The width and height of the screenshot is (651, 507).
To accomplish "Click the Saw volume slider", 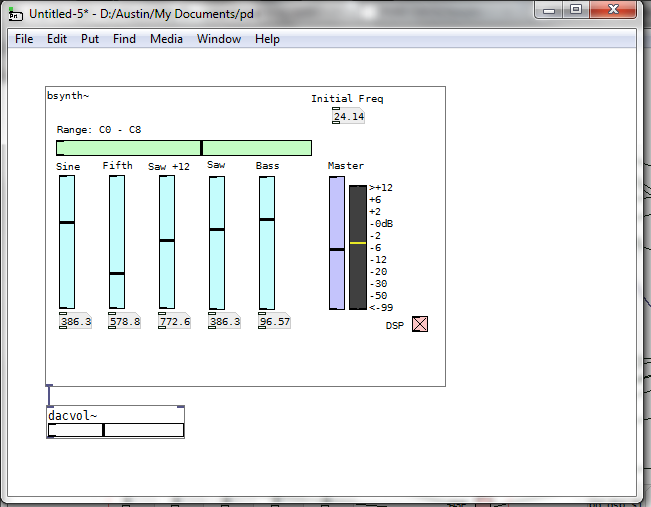I will pos(217,242).
